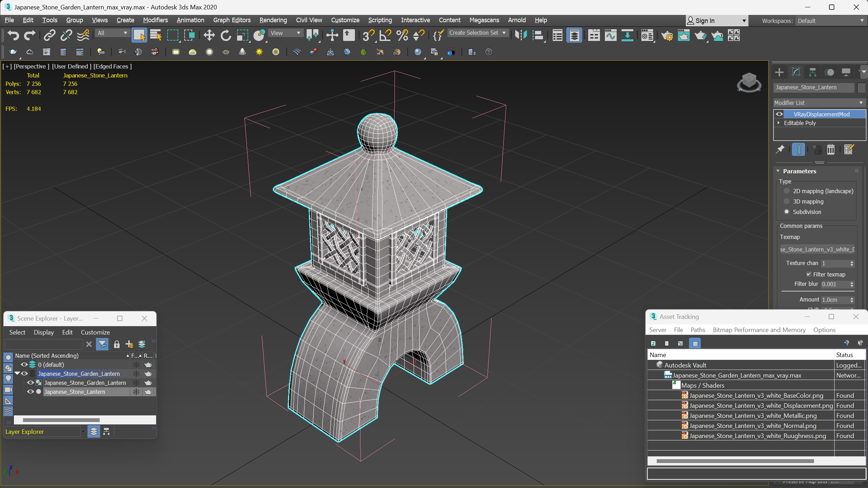The width and height of the screenshot is (868, 488).
Task: Open the Rendering menu
Action: [273, 20]
